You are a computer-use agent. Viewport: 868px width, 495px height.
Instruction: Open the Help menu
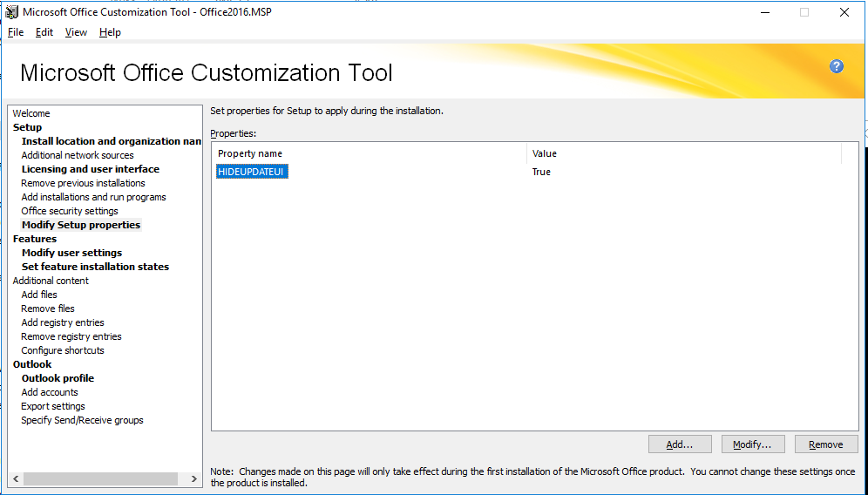(110, 32)
